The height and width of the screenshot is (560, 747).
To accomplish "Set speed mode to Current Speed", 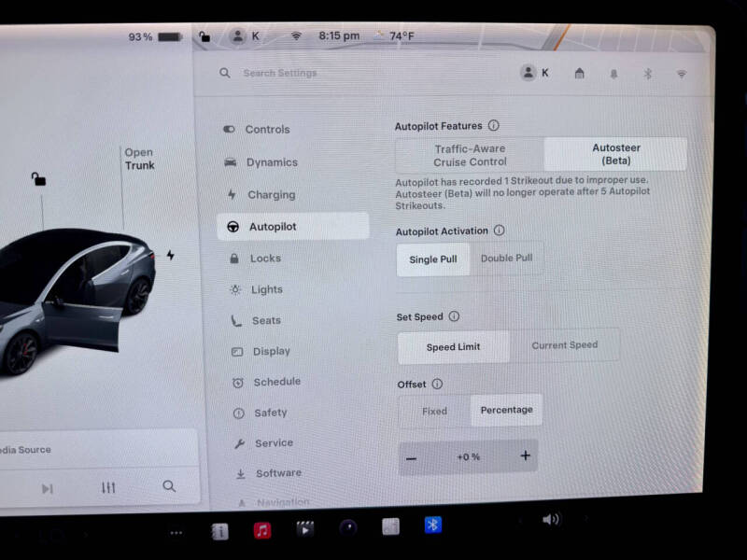I will coord(564,345).
